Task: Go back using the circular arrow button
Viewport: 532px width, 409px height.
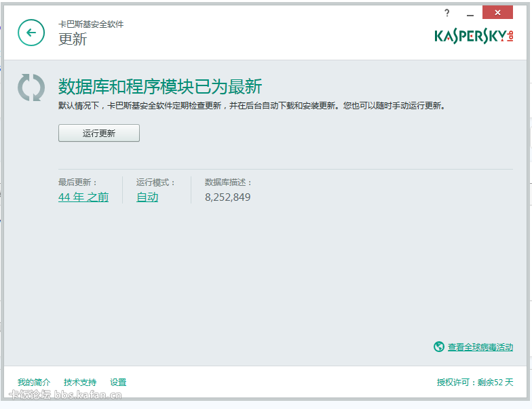Action: pyautogui.click(x=31, y=33)
